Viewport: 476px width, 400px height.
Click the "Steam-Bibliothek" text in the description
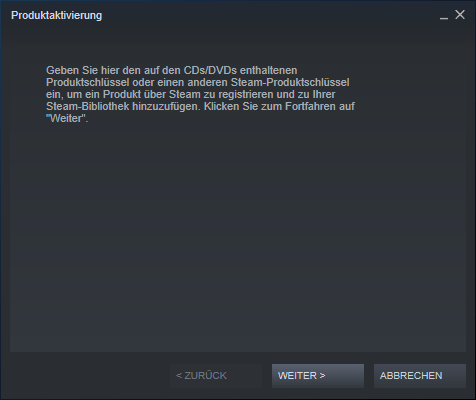point(88,106)
